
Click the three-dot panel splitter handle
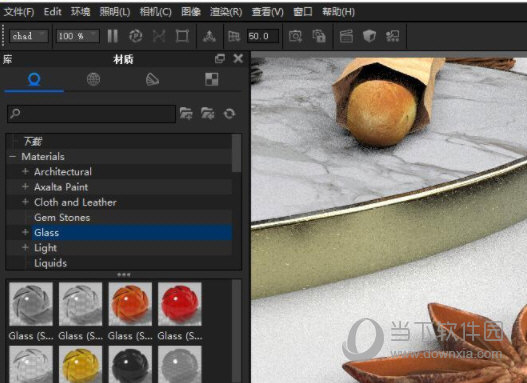pos(124,275)
